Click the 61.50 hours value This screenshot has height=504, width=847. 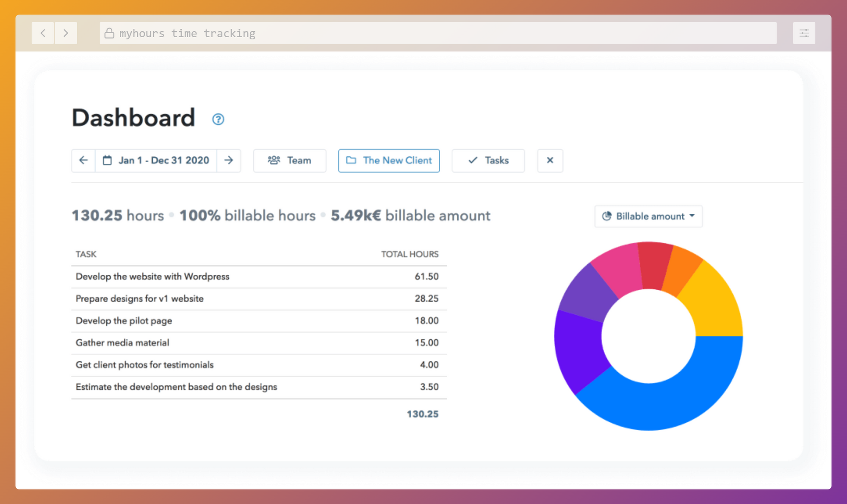pos(426,277)
